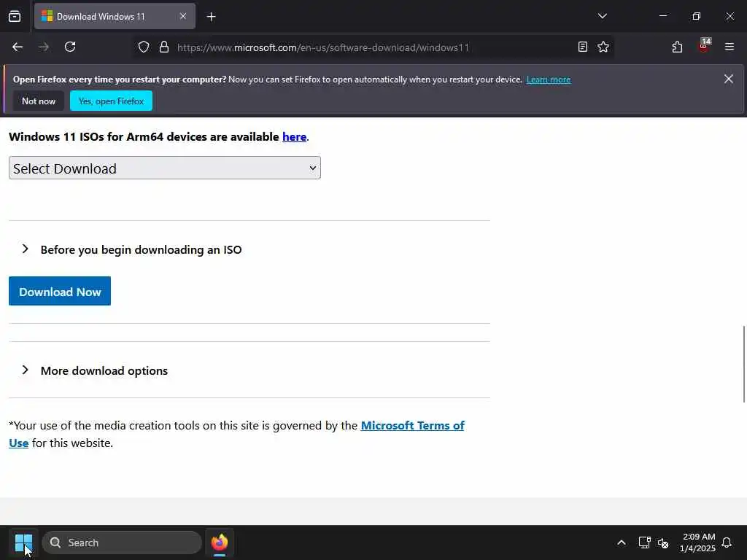The height and width of the screenshot is (560, 747).
Task: Open tracking protection shield icon
Action: point(144,47)
